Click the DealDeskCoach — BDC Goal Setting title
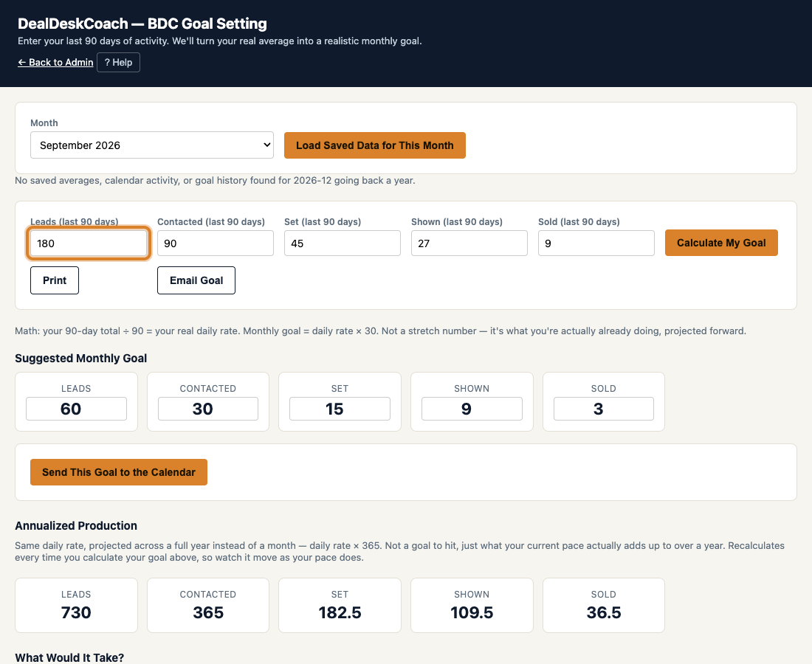The width and height of the screenshot is (812, 664). click(x=142, y=24)
